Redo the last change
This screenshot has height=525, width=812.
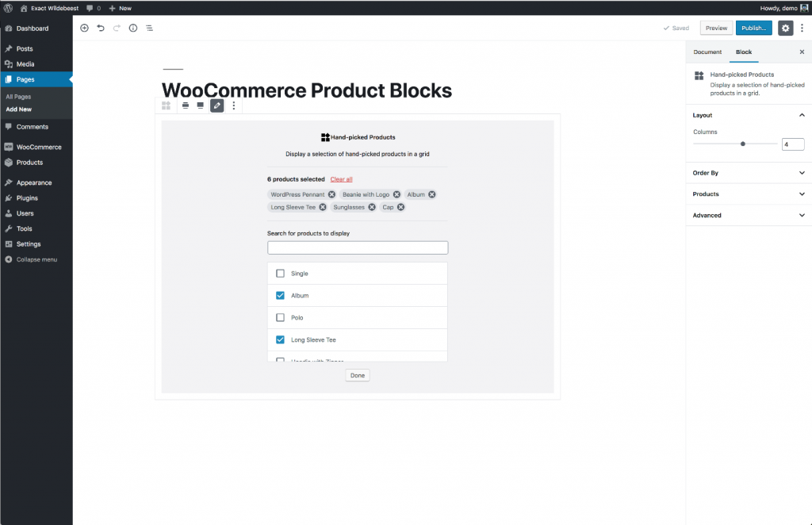tap(117, 28)
